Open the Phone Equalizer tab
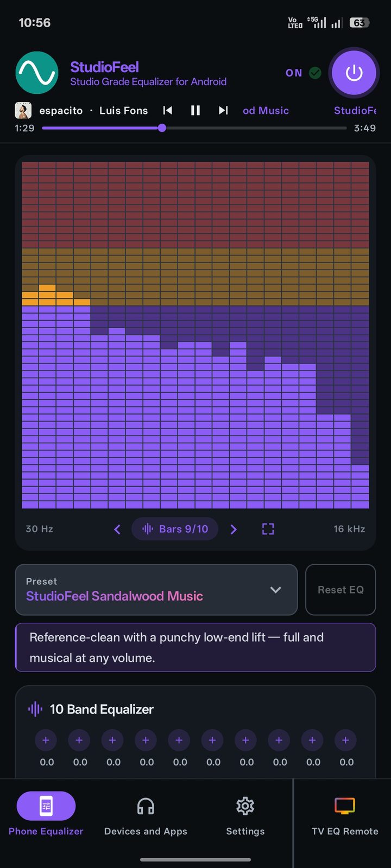391x868 pixels. click(x=46, y=814)
